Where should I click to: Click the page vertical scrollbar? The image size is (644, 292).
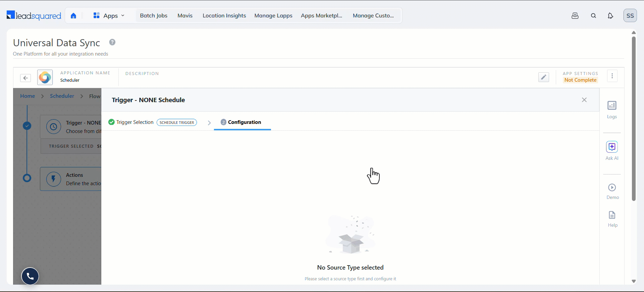(x=634, y=119)
